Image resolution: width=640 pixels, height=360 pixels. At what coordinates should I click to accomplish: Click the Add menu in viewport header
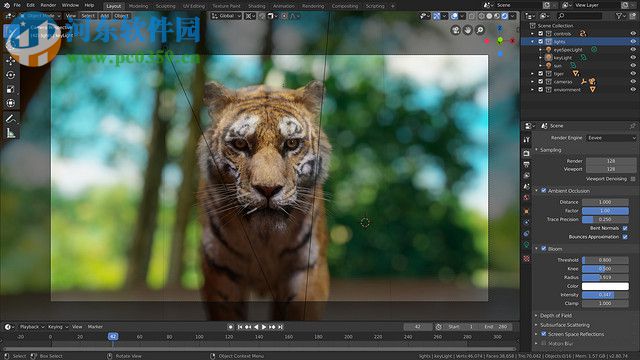coord(105,16)
